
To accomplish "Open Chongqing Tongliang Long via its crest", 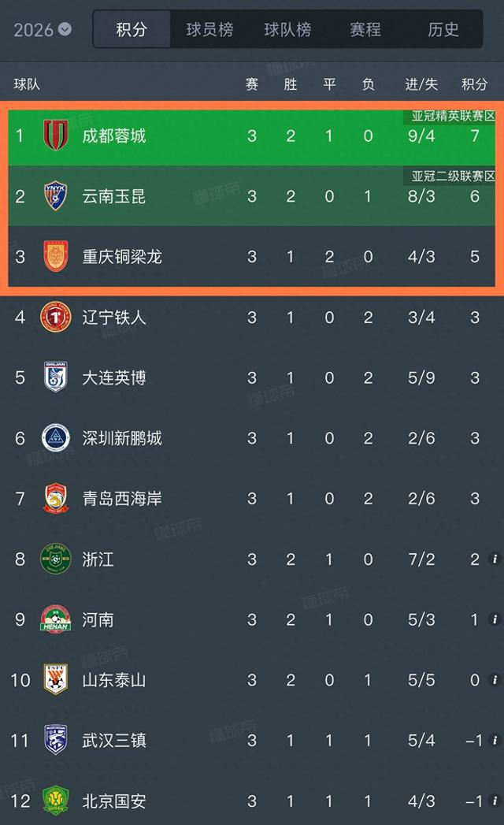I will tap(55, 256).
